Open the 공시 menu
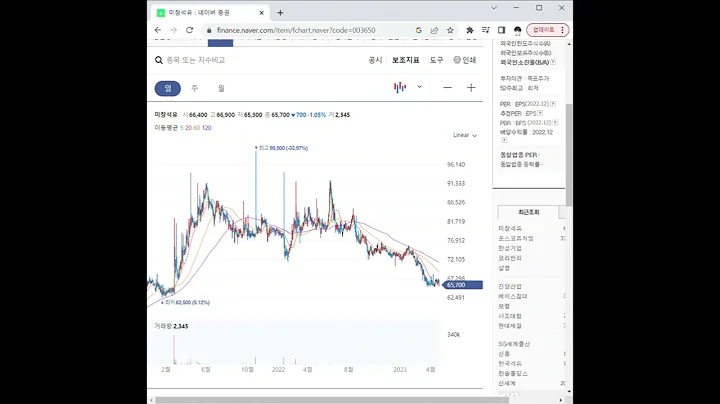720x404 pixels. [375, 60]
